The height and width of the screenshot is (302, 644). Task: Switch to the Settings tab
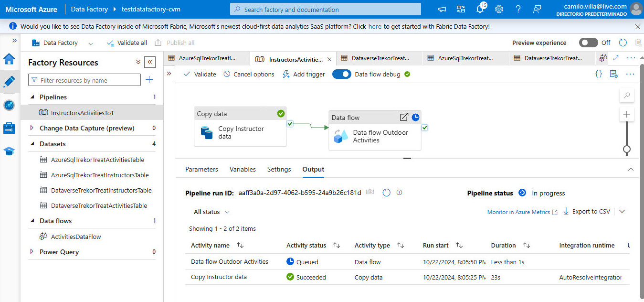[279, 169]
